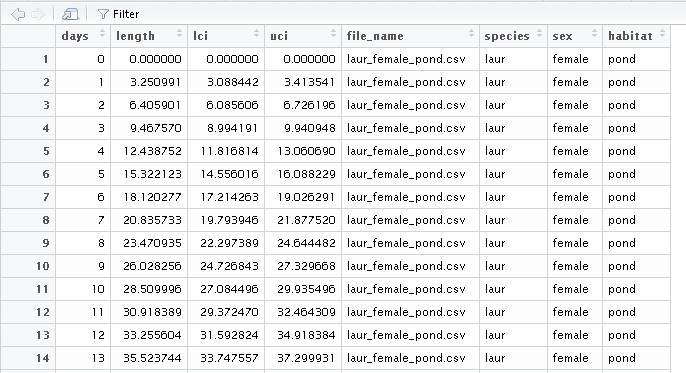Sort by the uci column arrows

(333, 33)
